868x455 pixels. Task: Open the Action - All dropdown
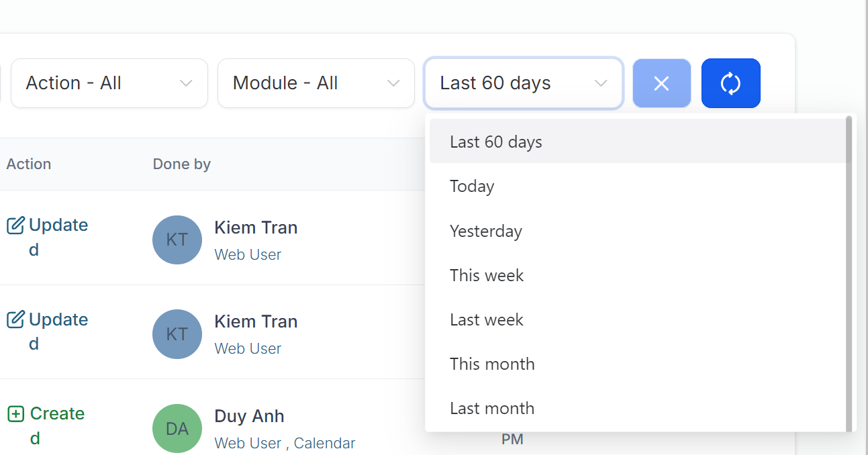[x=109, y=83]
